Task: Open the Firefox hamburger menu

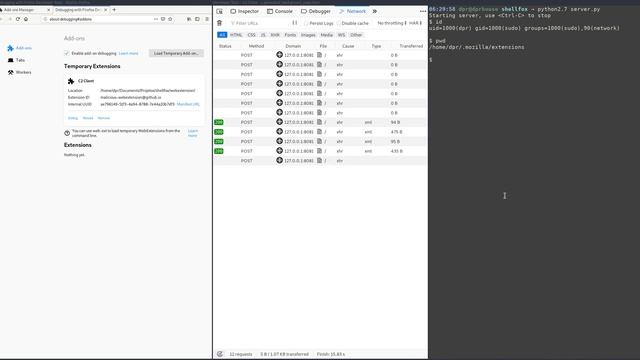Action: click(x=207, y=19)
